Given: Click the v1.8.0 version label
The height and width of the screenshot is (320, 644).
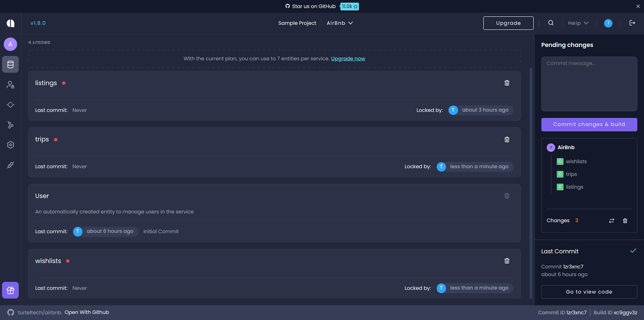Looking at the screenshot, I should click(38, 23).
